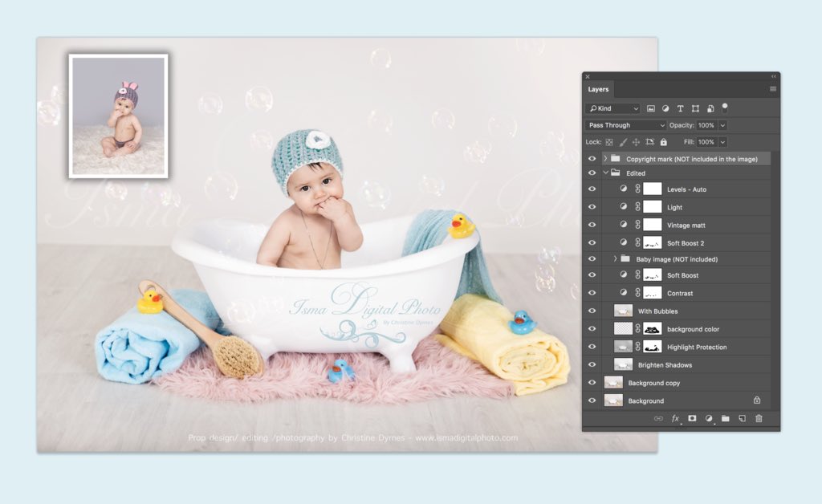Screen dimensions: 822x504
Task: Lock transparent pixels icon
Action: [609, 142]
